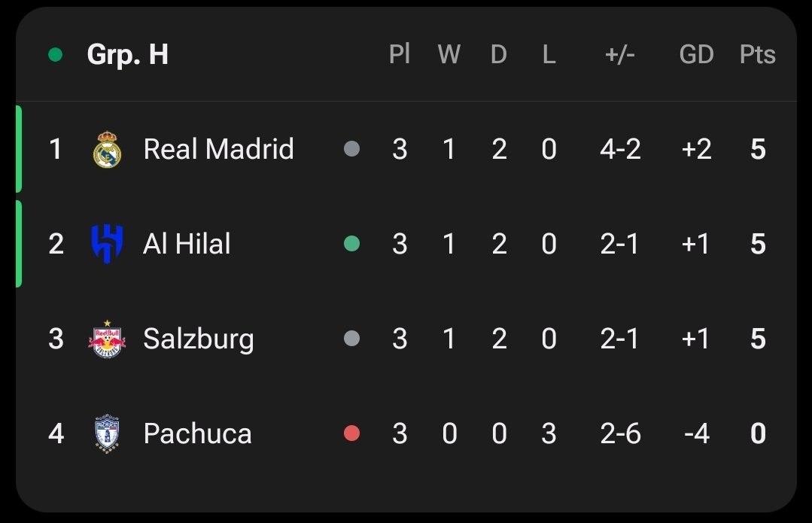
Task: Click the Red Bull Salzburg crest
Action: [x=107, y=339]
